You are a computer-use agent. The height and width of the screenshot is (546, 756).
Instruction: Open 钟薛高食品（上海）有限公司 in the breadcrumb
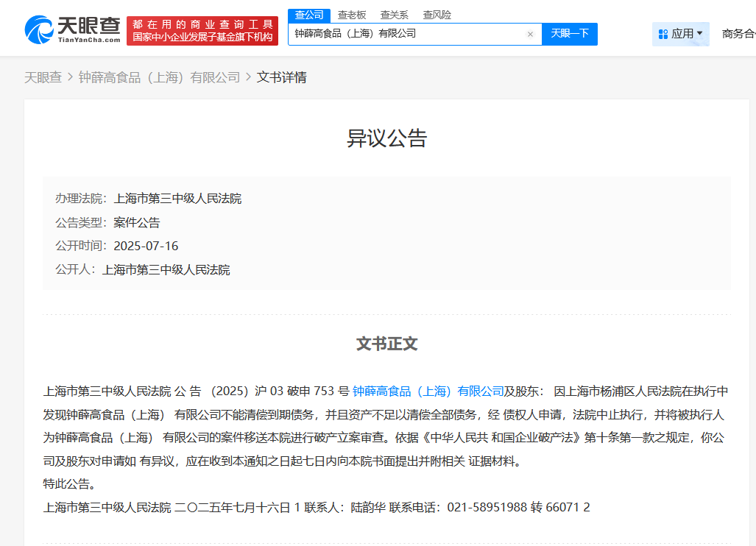[159, 77]
